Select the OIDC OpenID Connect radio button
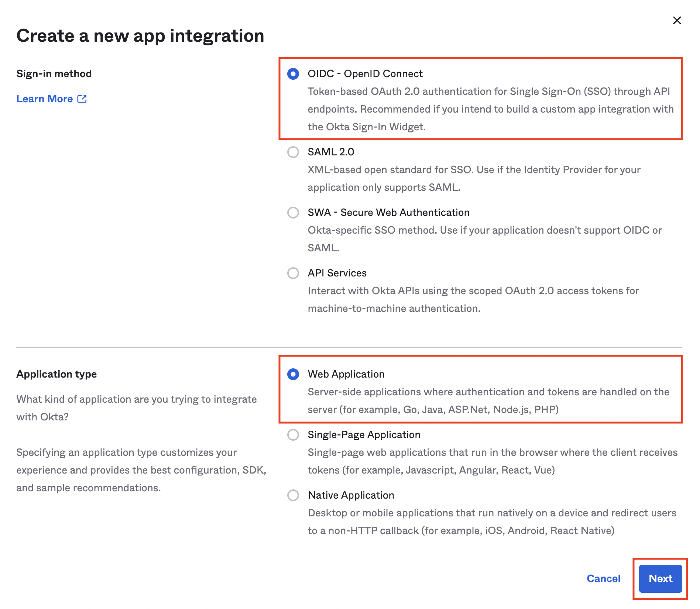Screen dimensions: 700x609 (x=294, y=74)
